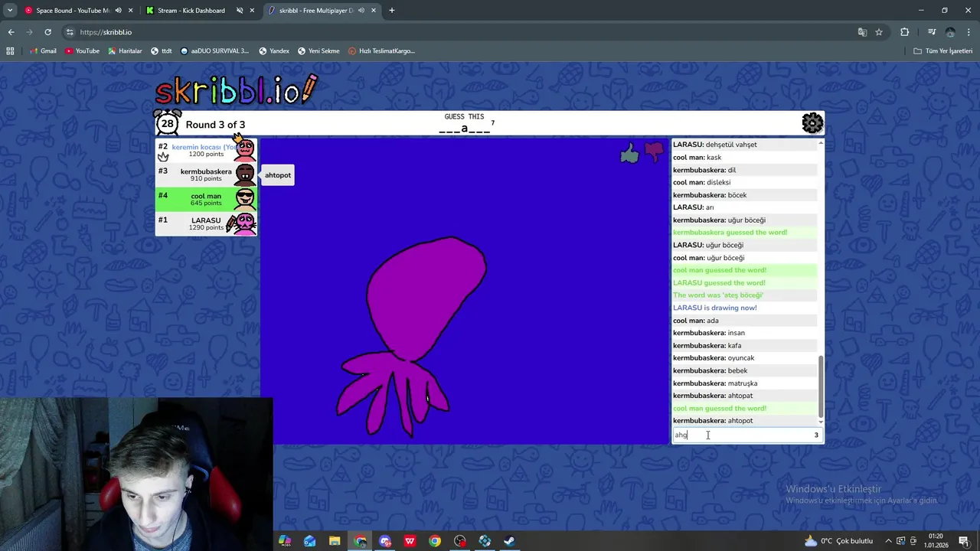Close the skribbl tab
980x551 pixels.
click(373, 11)
